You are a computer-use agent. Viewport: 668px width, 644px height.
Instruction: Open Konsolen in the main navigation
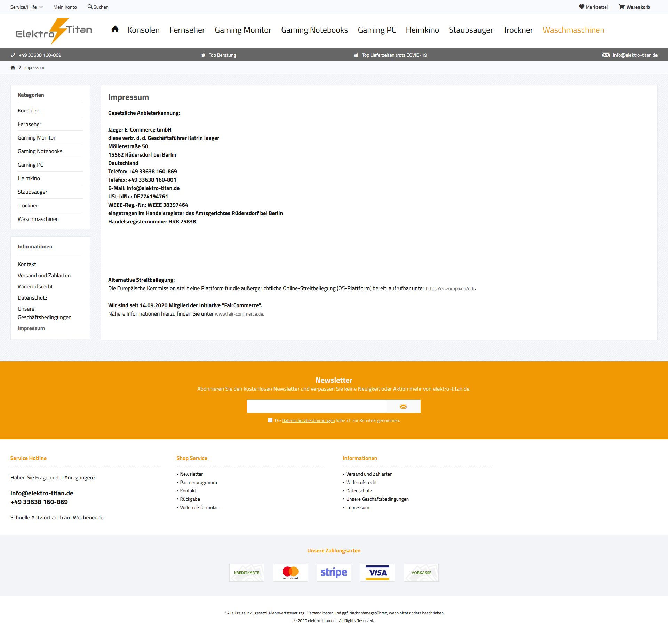pyautogui.click(x=143, y=30)
